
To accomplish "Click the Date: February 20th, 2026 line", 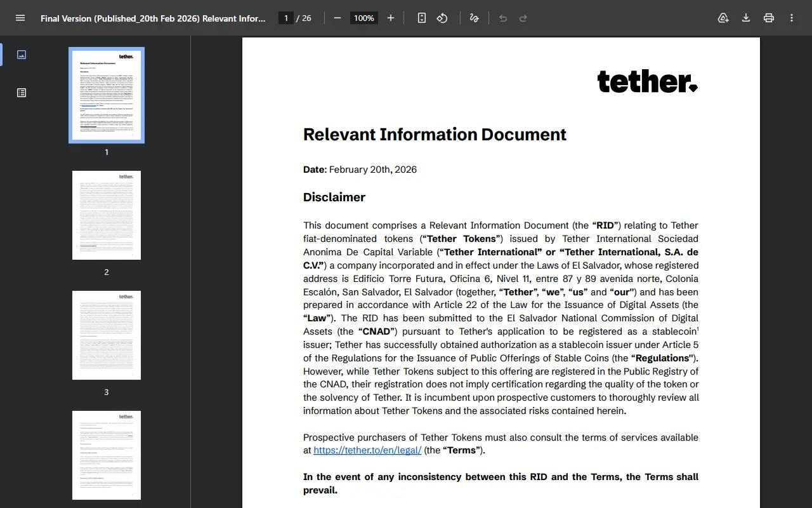I will [360, 170].
